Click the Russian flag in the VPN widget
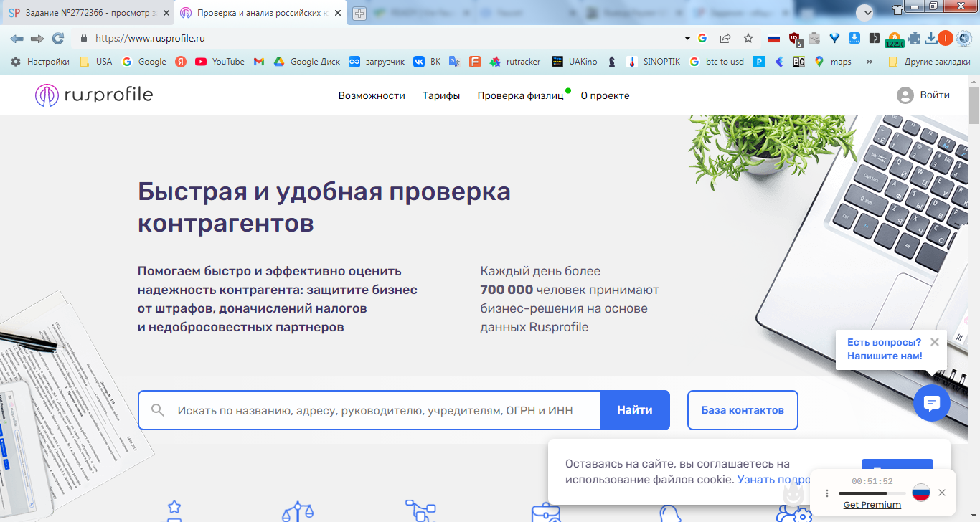The width and height of the screenshot is (980, 522). [x=920, y=493]
